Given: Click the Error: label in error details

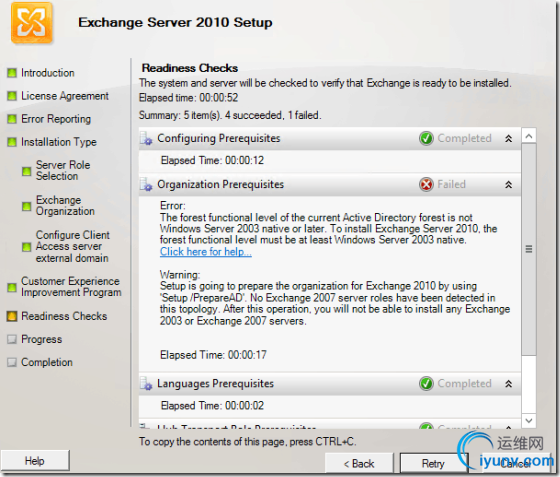Looking at the screenshot, I should pyautogui.click(x=173, y=206).
